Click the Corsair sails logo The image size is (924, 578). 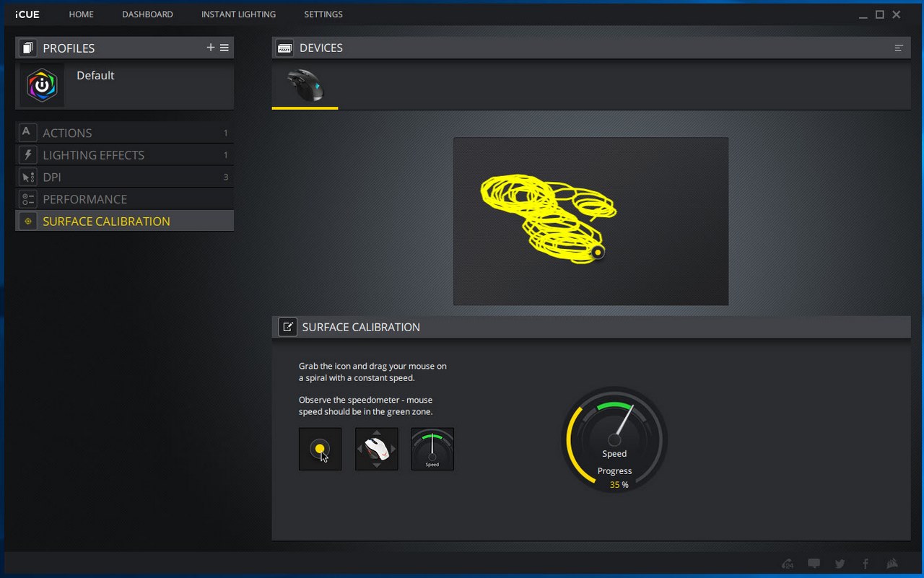pos(892,564)
